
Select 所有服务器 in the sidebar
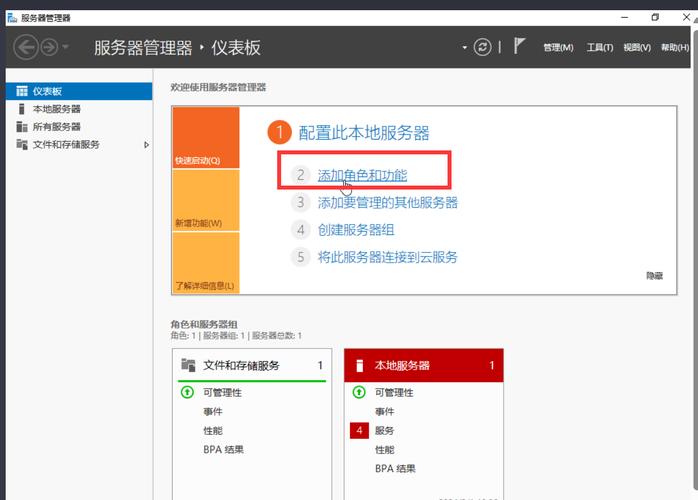(x=79, y=127)
